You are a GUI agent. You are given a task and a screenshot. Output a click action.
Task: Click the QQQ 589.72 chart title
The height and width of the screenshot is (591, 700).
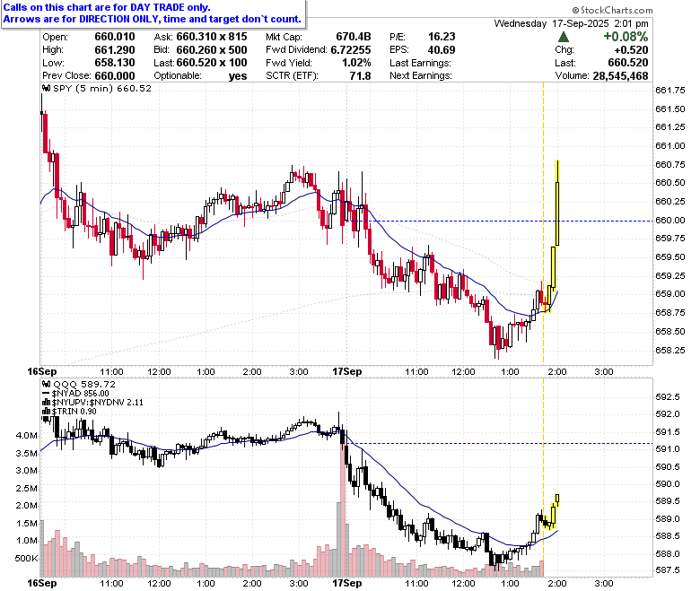click(x=84, y=384)
